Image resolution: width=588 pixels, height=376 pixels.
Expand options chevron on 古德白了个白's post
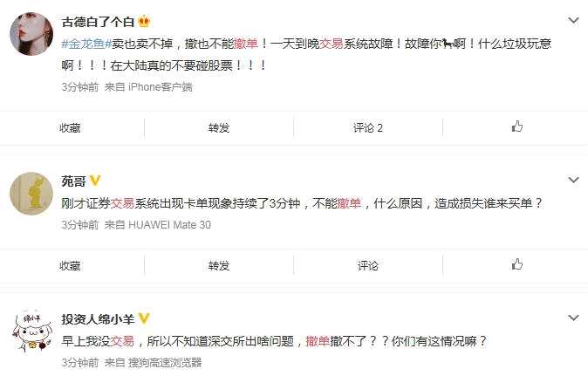click(x=573, y=20)
